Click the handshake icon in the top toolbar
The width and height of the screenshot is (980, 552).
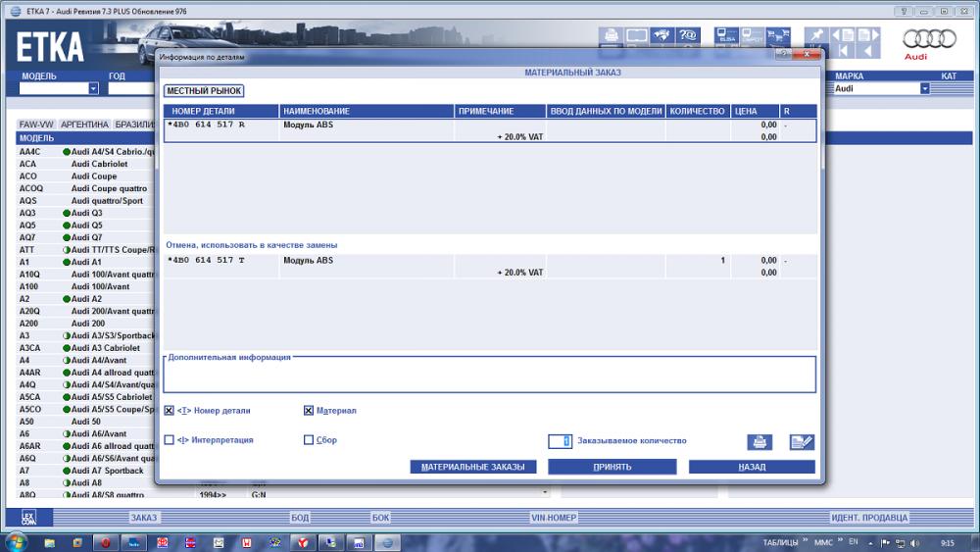click(x=662, y=35)
